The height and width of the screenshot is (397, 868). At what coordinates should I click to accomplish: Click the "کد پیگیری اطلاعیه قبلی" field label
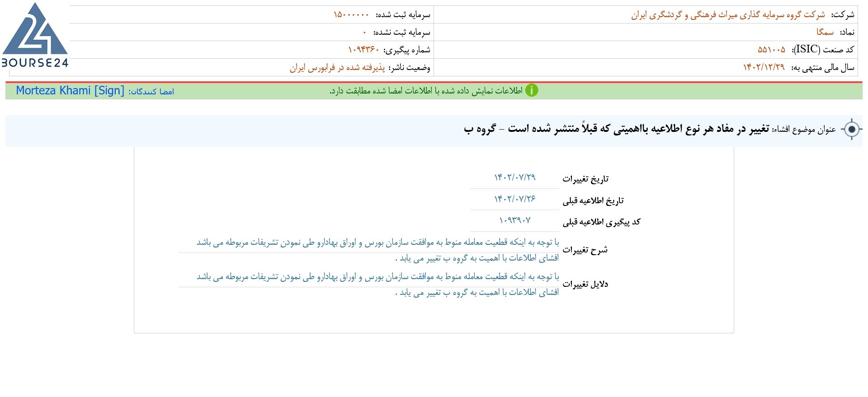click(x=601, y=222)
